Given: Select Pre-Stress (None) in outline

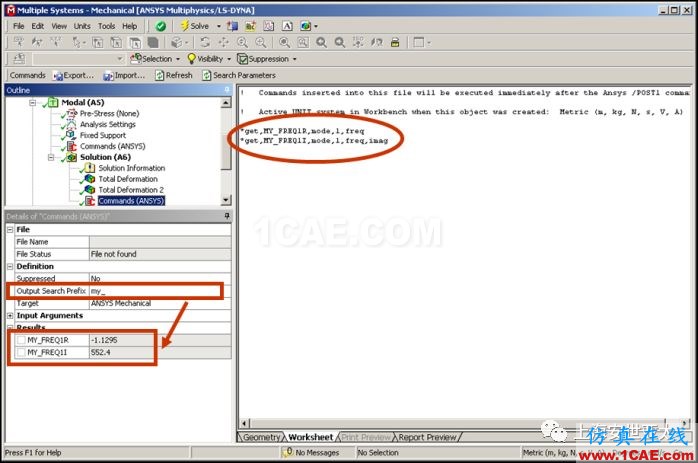Looking at the screenshot, I should click(109, 114).
